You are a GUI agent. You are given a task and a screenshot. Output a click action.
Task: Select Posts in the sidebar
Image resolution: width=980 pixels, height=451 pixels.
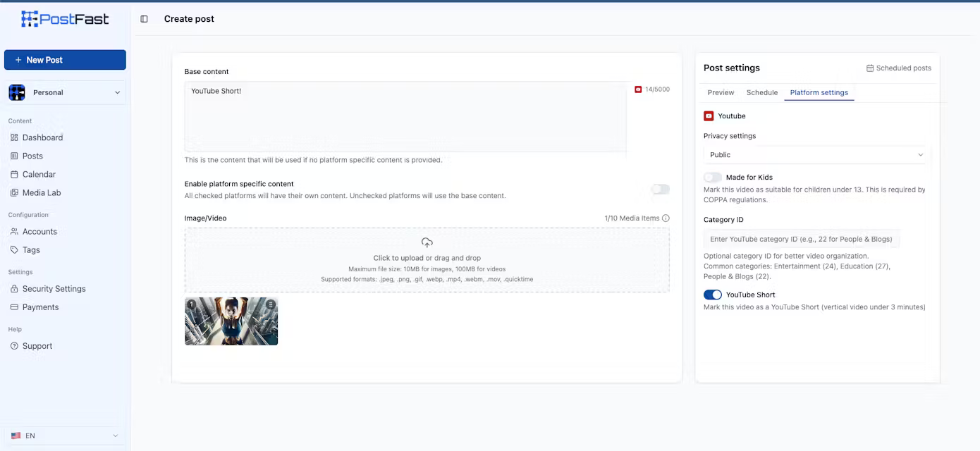coord(32,156)
